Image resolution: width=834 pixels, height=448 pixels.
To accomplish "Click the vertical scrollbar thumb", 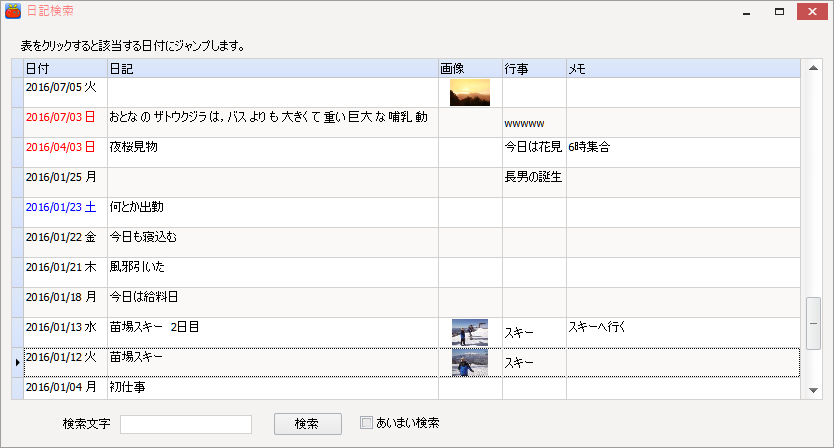I will coord(813,323).
